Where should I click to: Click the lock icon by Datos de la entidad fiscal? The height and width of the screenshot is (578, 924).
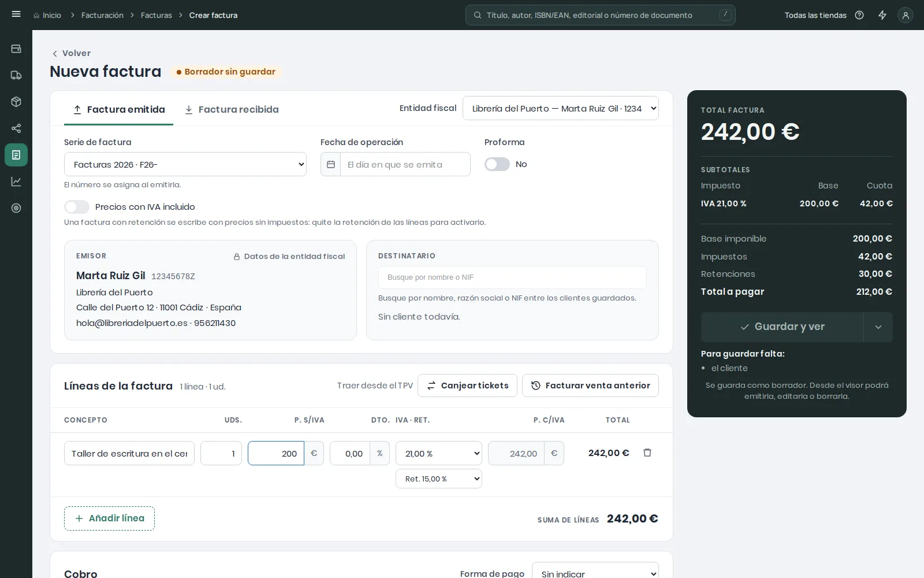(237, 257)
